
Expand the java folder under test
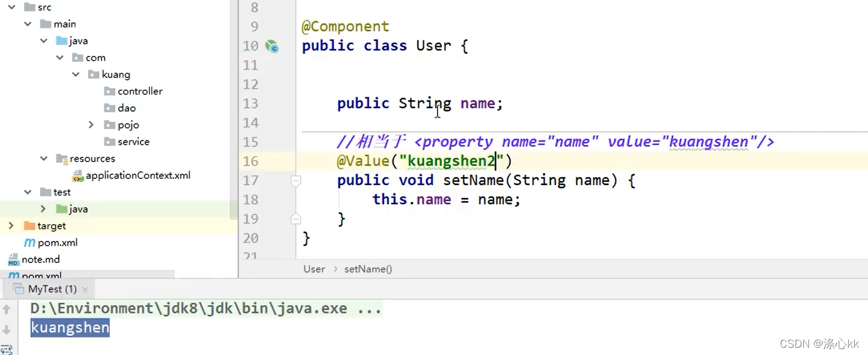coord(43,209)
